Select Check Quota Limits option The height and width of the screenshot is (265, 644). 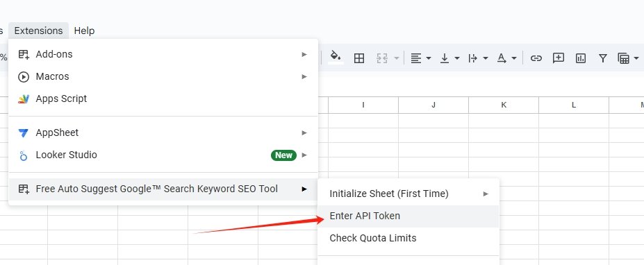pos(408,238)
